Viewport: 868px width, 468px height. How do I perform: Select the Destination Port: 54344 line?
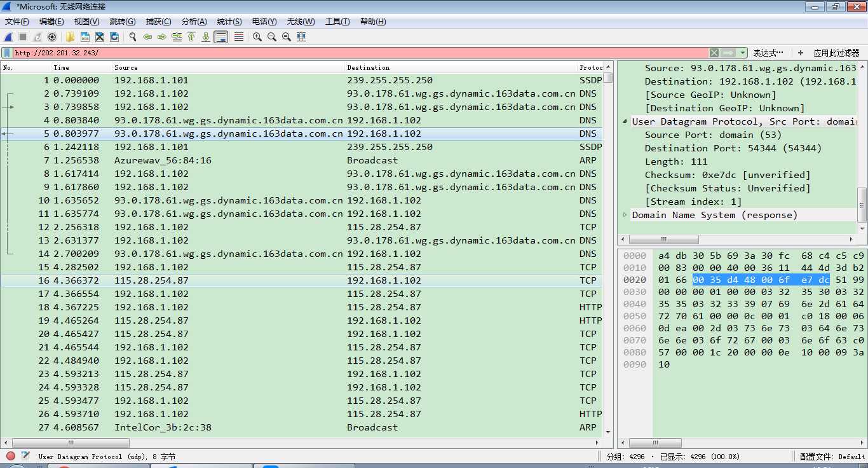pyautogui.click(x=733, y=148)
